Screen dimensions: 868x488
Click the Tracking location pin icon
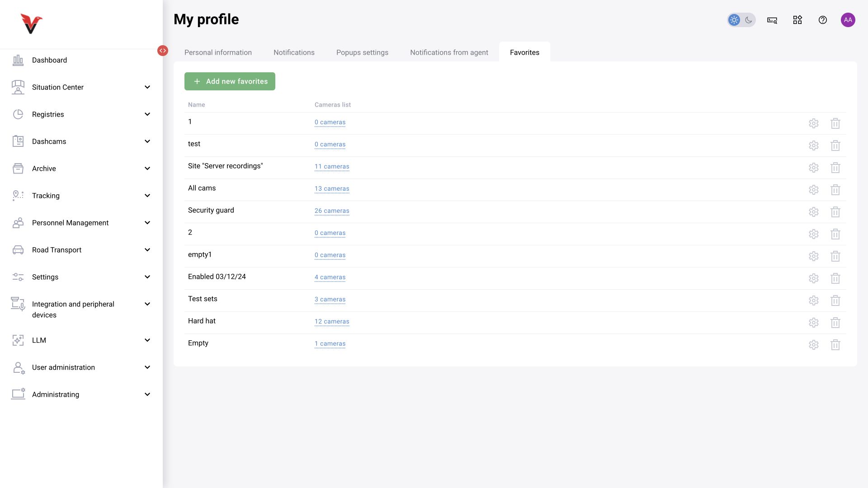[18, 196]
